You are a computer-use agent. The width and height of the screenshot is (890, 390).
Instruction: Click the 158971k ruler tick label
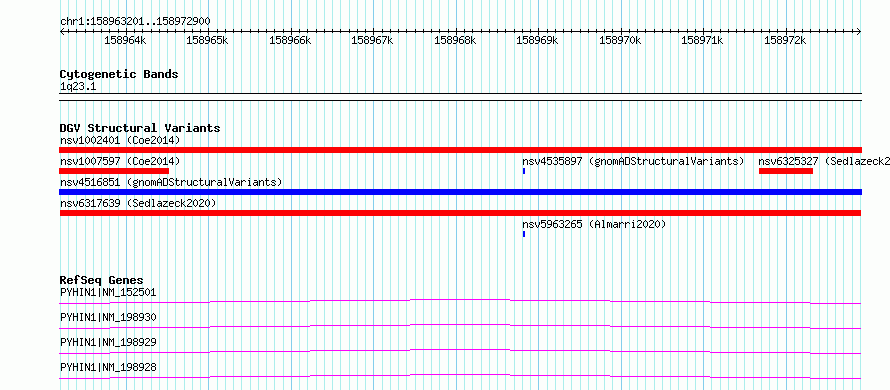(703, 40)
